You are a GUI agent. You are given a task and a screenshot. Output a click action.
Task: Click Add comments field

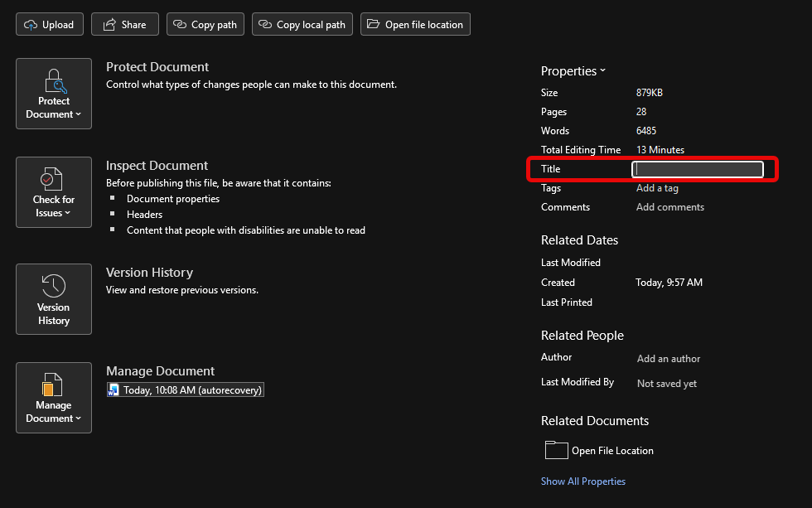[670, 207]
